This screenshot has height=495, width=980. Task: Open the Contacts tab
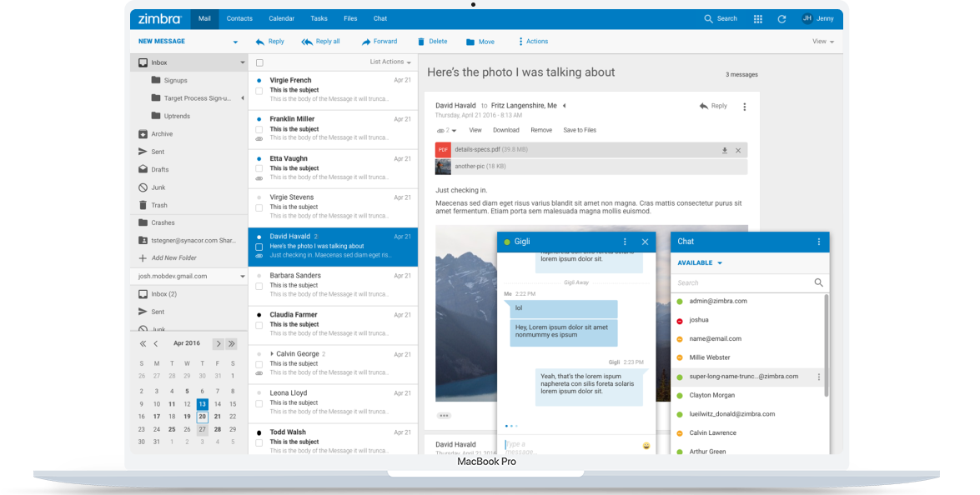coord(239,17)
